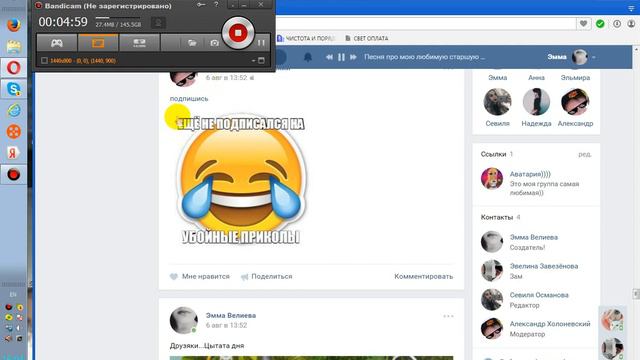Open subscriber Александр avatar
This screenshot has width=640, height=360.
click(x=575, y=102)
